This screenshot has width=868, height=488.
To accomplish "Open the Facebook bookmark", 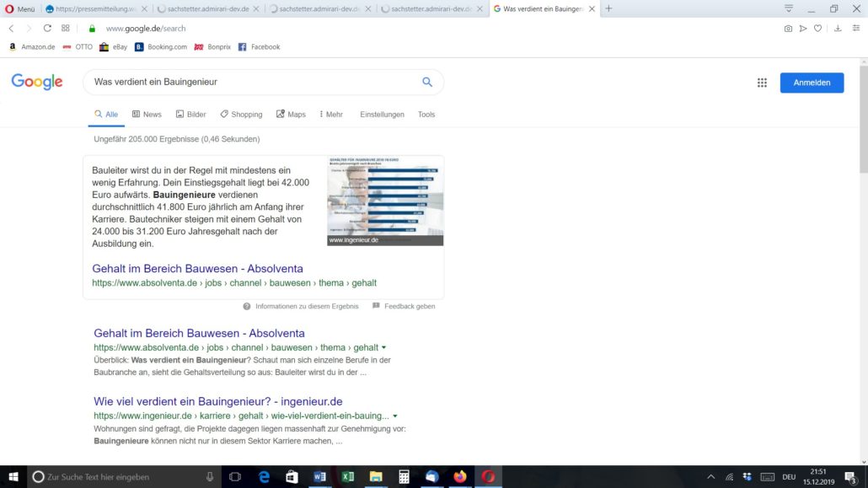I will tap(259, 47).
